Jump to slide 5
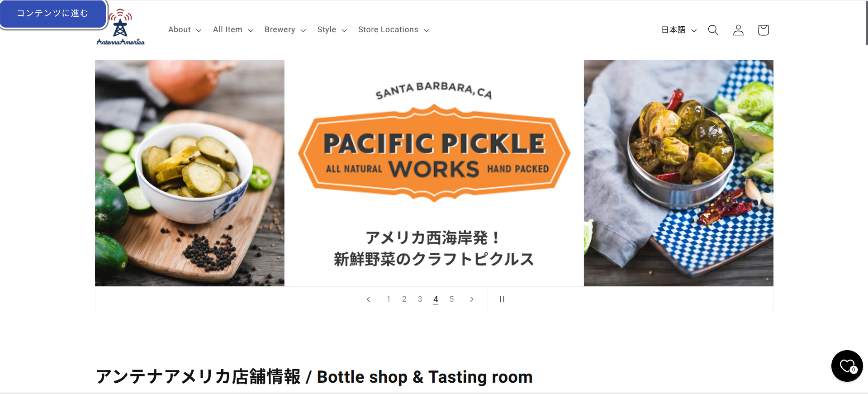The image size is (868, 394). (451, 299)
